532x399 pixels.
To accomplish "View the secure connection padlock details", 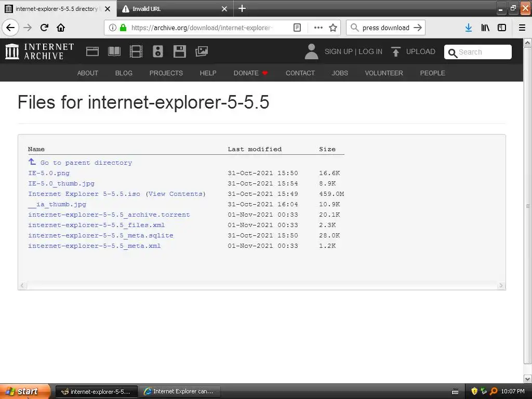I will [123, 28].
